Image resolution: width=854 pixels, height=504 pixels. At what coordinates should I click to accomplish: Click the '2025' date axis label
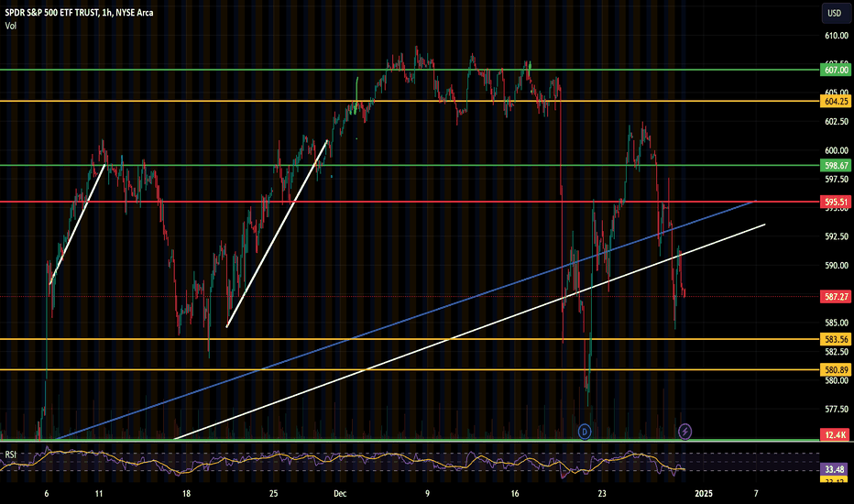pos(704,494)
